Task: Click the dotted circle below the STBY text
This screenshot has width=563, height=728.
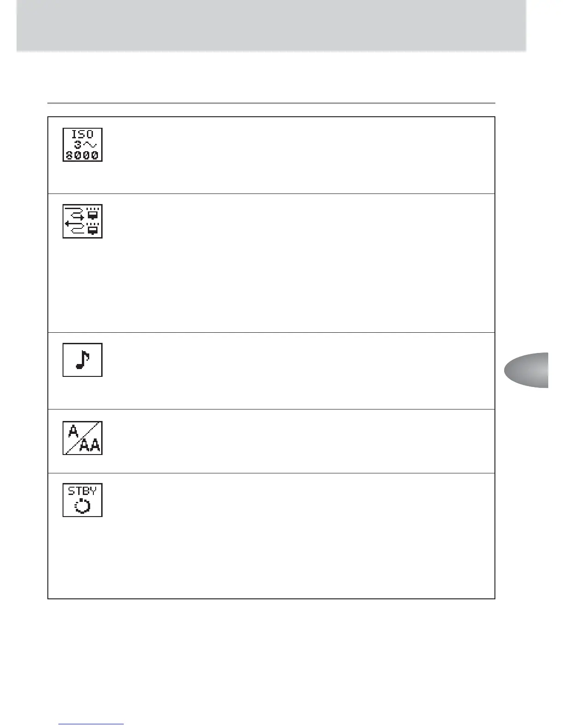Action: pos(82,506)
